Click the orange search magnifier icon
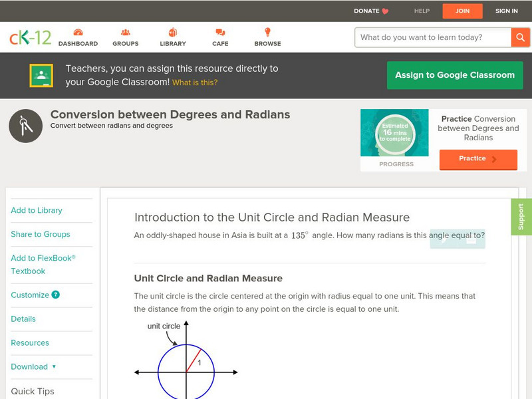532x399 pixels. point(521,37)
